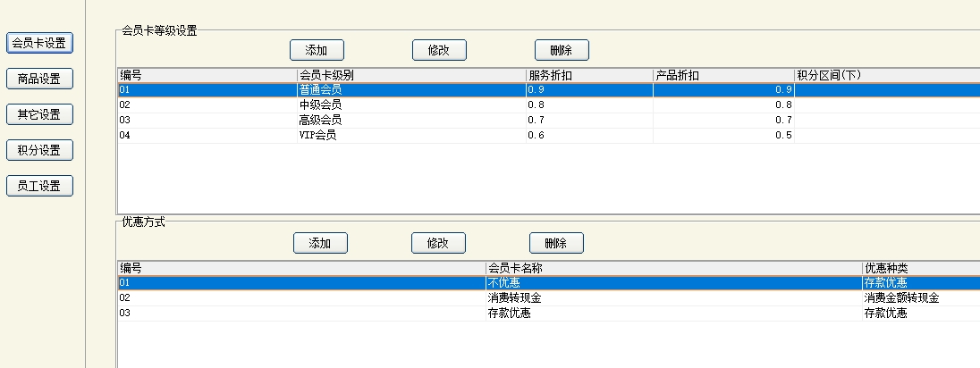Click 添加 in the 优惠方式 section
The height and width of the screenshot is (368, 980).
click(x=320, y=243)
